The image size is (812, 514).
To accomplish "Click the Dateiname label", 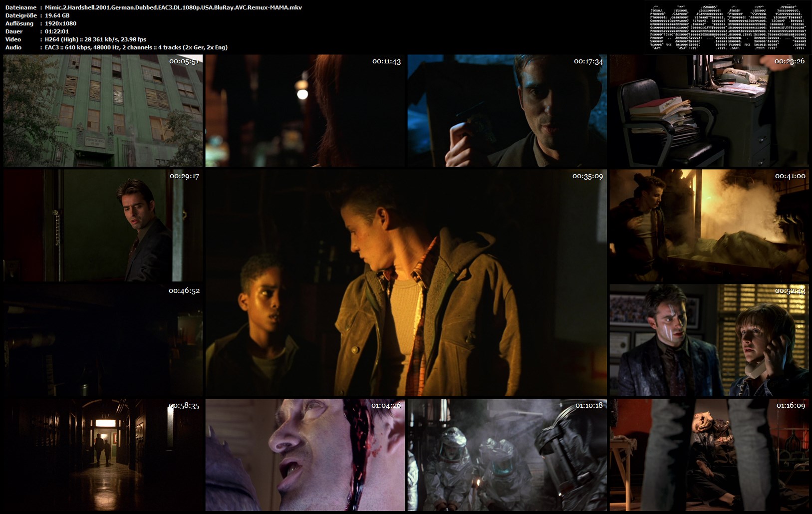I will tap(20, 7).
